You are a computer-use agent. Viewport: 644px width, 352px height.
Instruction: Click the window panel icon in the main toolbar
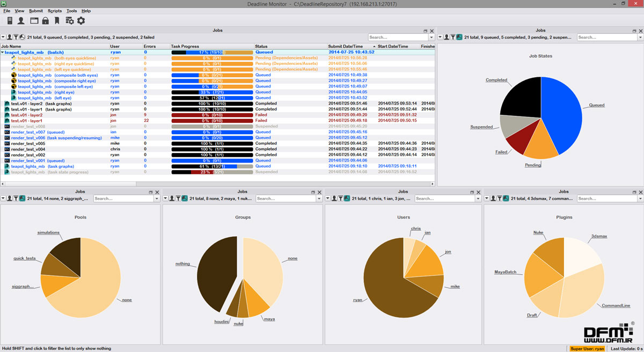[34, 21]
